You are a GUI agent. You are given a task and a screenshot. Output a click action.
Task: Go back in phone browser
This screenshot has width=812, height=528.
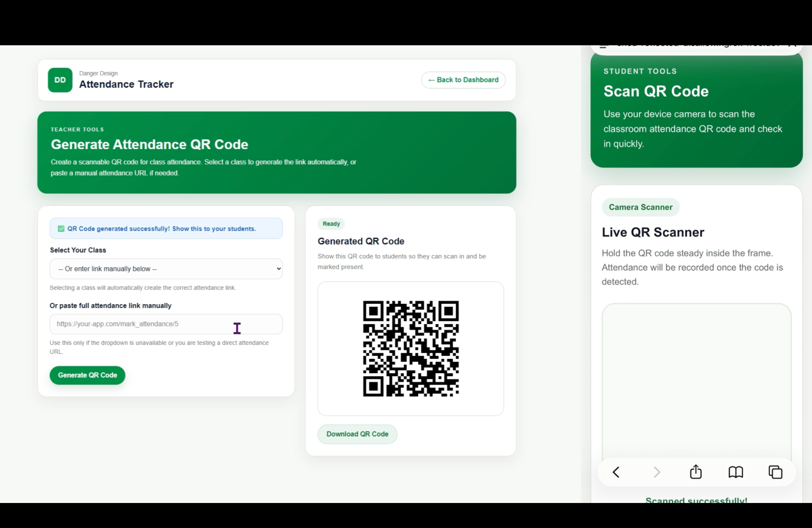point(616,472)
